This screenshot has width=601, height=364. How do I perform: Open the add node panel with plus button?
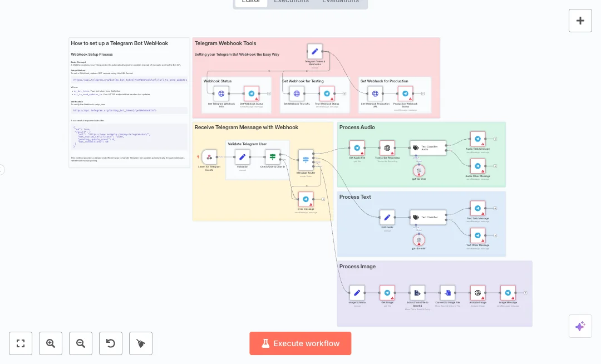(x=580, y=21)
